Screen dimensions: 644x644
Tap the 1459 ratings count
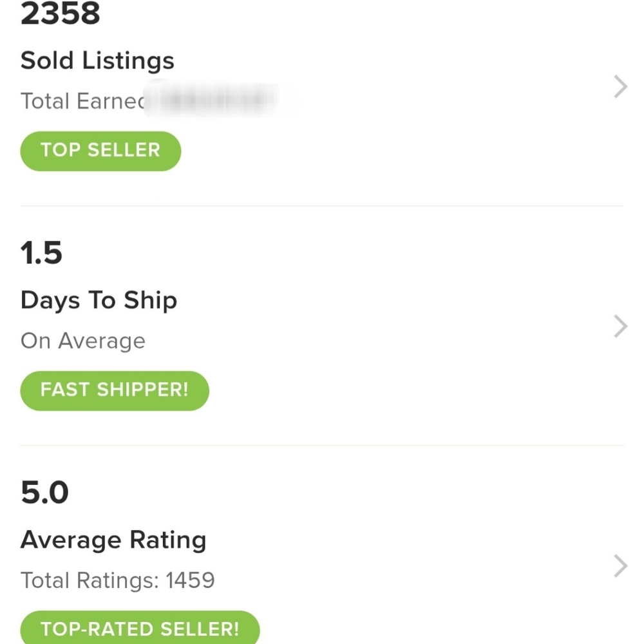(190, 580)
